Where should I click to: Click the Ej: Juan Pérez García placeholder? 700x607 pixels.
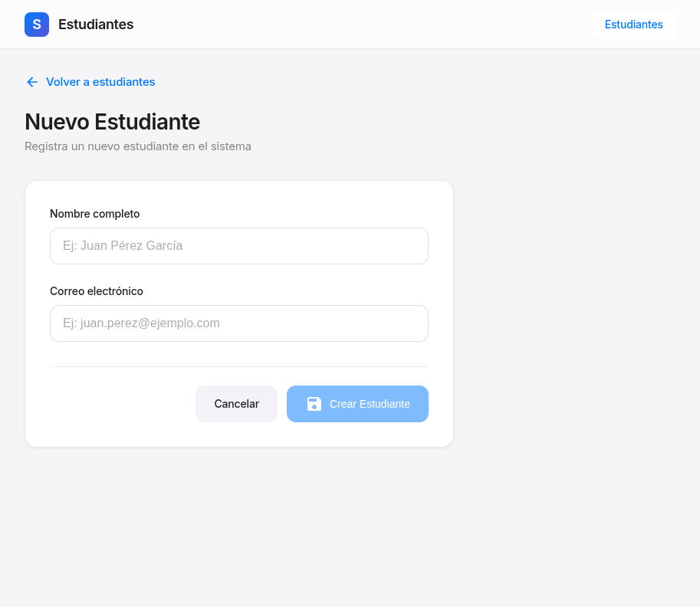pos(123,246)
